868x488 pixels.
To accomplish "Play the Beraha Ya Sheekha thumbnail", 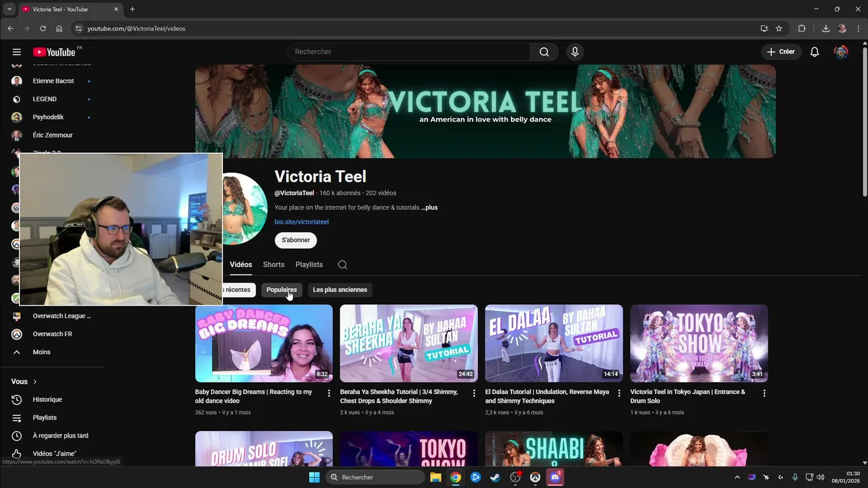I will coord(409,344).
